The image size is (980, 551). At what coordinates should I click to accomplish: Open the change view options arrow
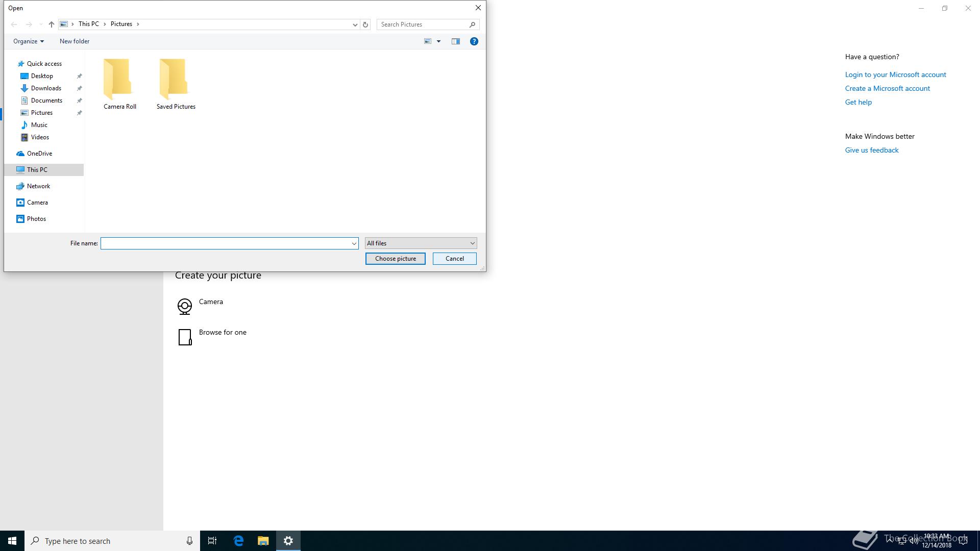coord(438,41)
